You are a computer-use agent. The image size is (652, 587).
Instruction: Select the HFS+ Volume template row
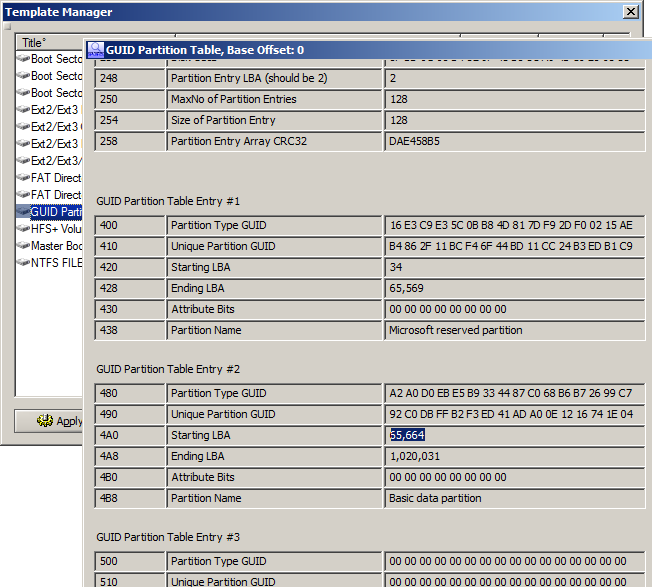tap(49, 229)
